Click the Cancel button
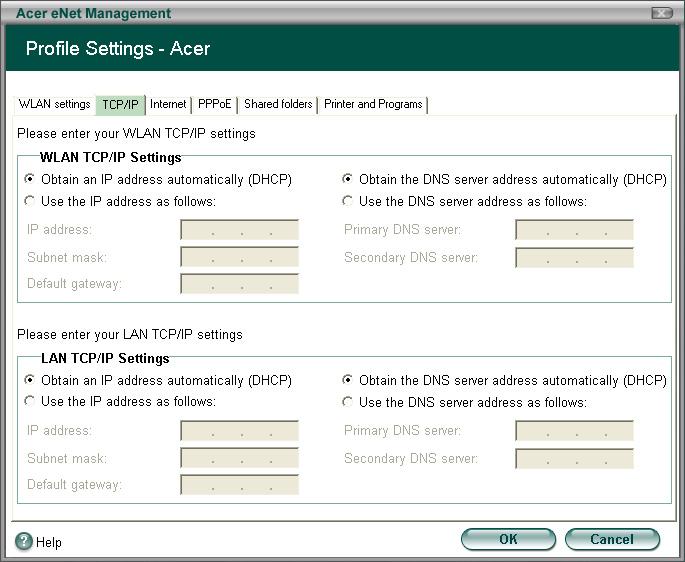Image resolution: width=685 pixels, height=562 pixels. pos(612,539)
